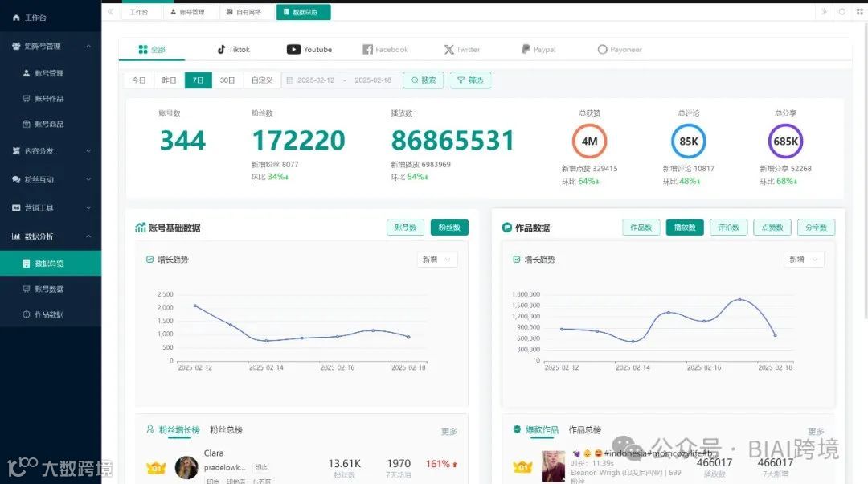Expand the 内容分发 sidebar group
Viewport: 868px width, 484px height.
pyautogui.click(x=51, y=150)
